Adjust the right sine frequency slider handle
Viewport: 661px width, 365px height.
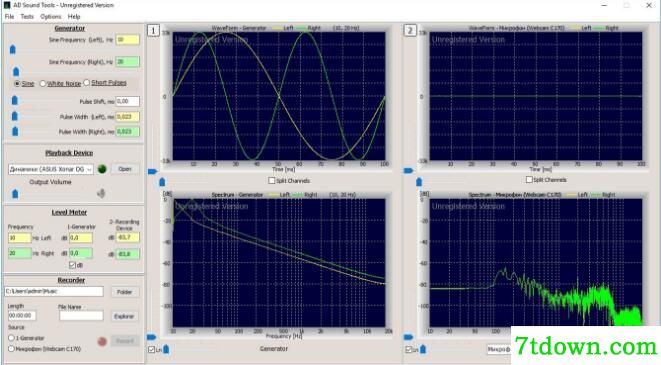pyautogui.click(x=16, y=71)
